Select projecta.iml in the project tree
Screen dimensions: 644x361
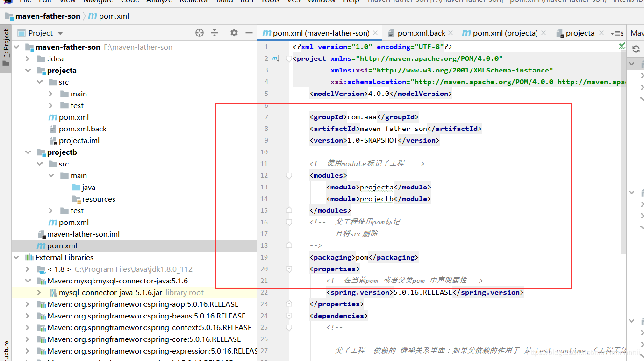point(74,141)
